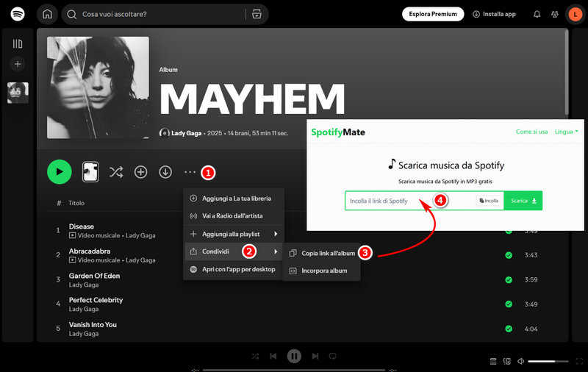Viewport: 588px width, 372px height.
Task: Select Aggiungi a La tua libreria
Action: [234, 198]
